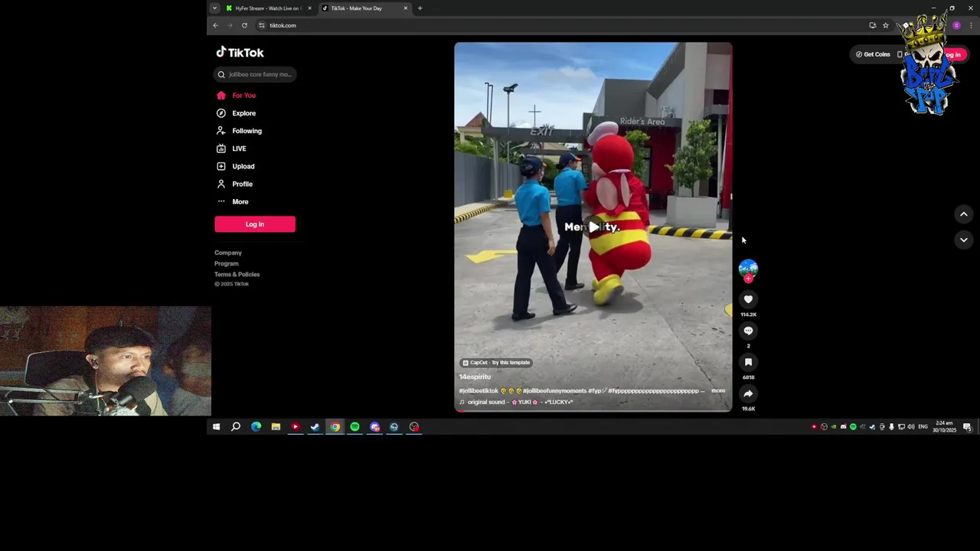This screenshot has height=551, width=980.
Task: Click the #jollibeefunnymoments hashtag
Action: click(554, 390)
